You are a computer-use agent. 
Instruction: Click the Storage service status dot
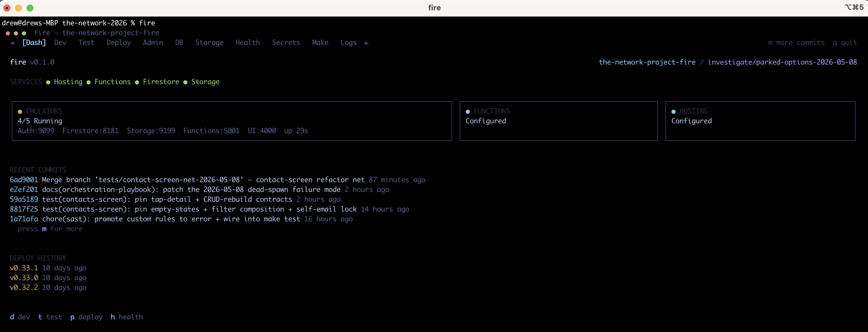tap(185, 82)
